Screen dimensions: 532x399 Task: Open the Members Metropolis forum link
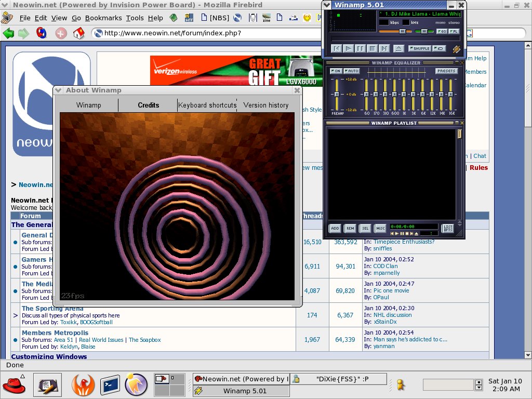[x=55, y=332]
